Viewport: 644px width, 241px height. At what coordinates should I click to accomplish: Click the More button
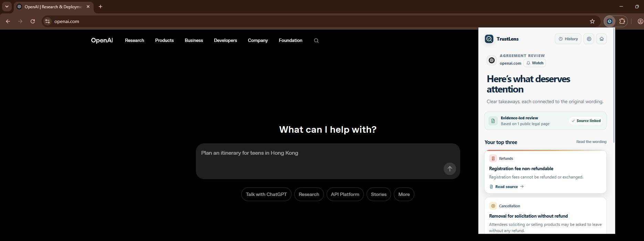coord(404,194)
